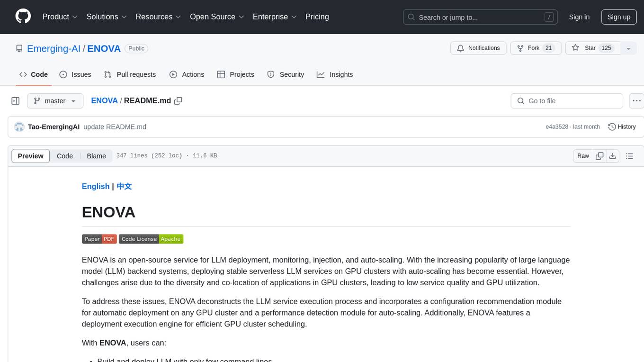This screenshot has height=362, width=644.
Task: Expand the Resources menu
Action: (x=159, y=17)
